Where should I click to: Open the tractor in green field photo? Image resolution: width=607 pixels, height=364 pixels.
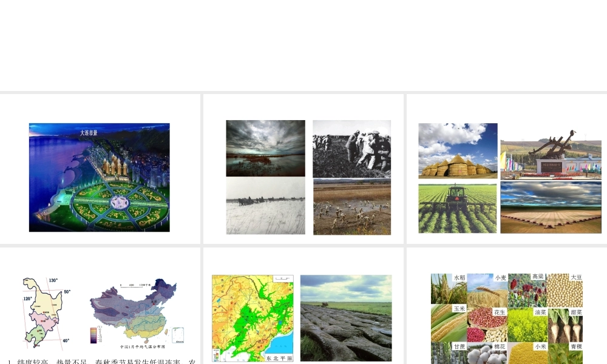click(458, 209)
